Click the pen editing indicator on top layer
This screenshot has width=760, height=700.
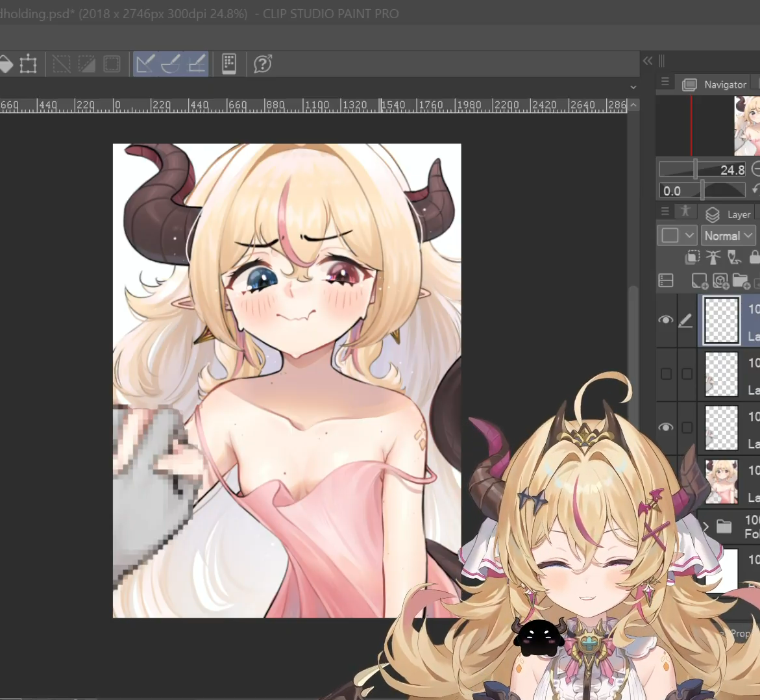[x=685, y=320]
